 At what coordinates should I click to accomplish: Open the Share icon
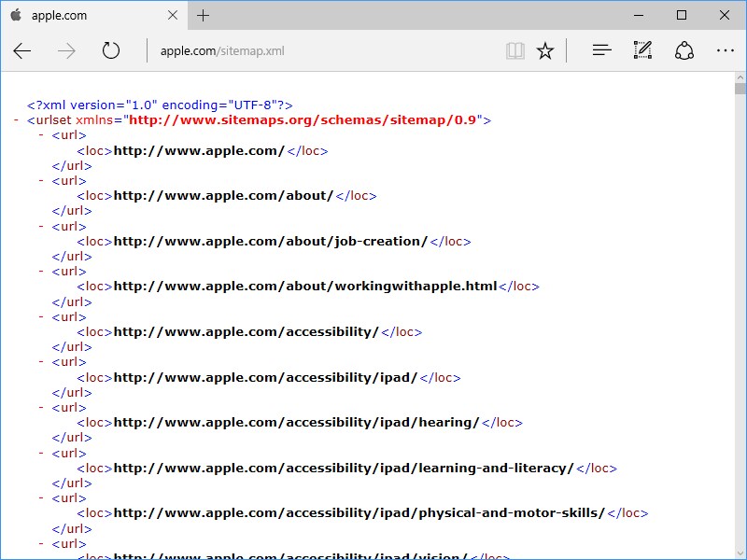pyautogui.click(x=684, y=50)
